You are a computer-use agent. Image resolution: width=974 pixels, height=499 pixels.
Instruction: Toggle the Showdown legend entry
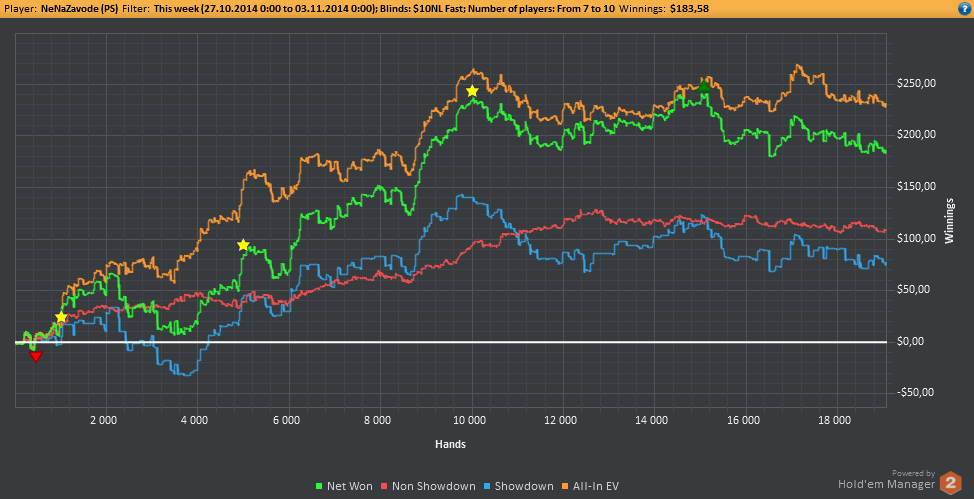coord(519,487)
